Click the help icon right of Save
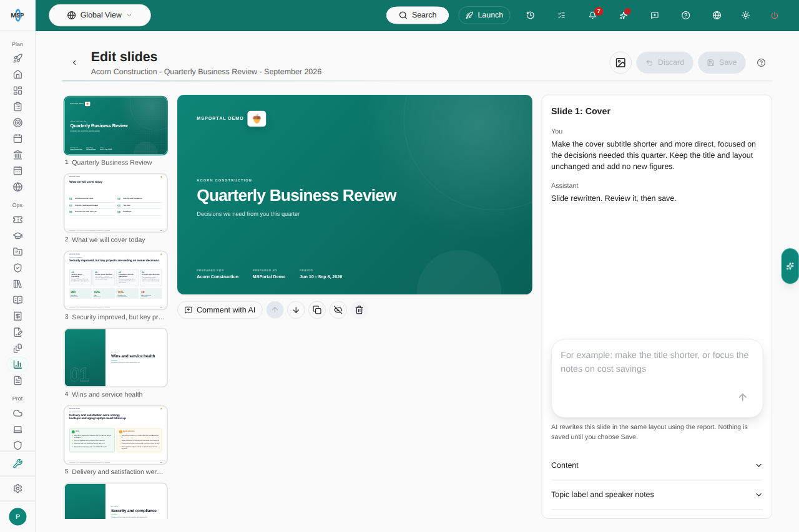The height and width of the screenshot is (532, 799). [761, 62]
